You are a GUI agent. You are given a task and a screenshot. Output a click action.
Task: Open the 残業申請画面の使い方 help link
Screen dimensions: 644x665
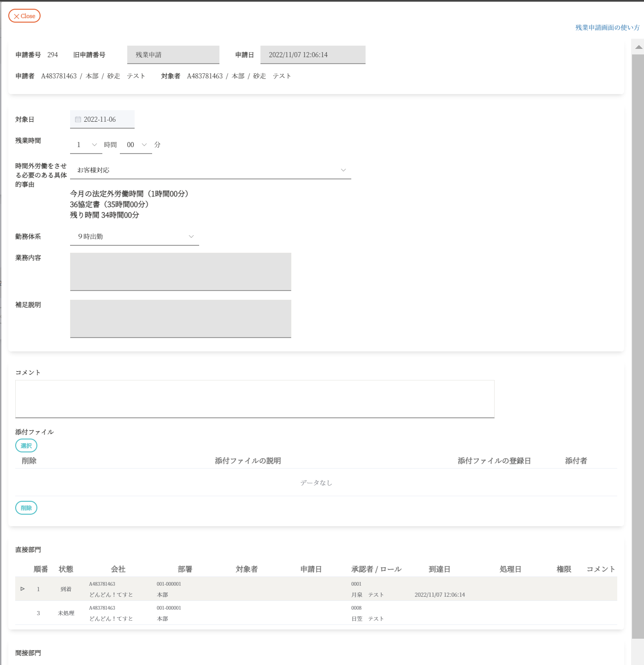607,28
